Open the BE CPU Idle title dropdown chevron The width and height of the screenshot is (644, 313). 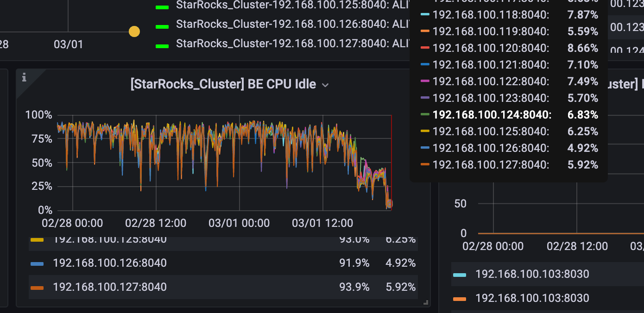(325, 85)
